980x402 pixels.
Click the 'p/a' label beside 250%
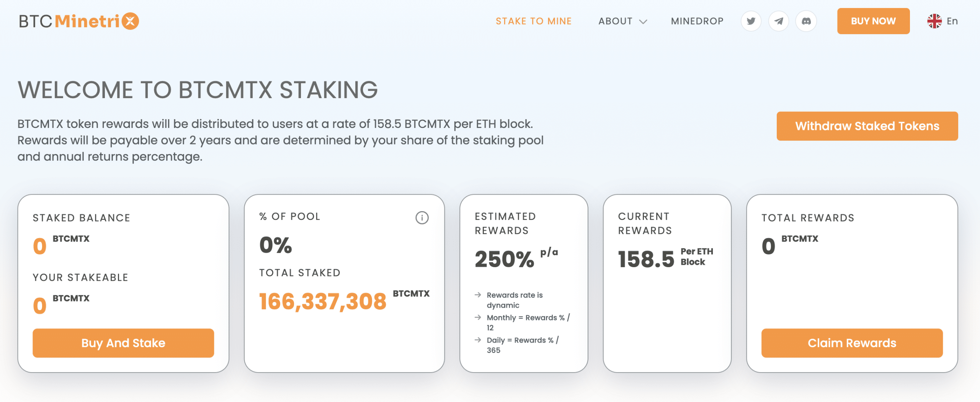coord(549,252)
